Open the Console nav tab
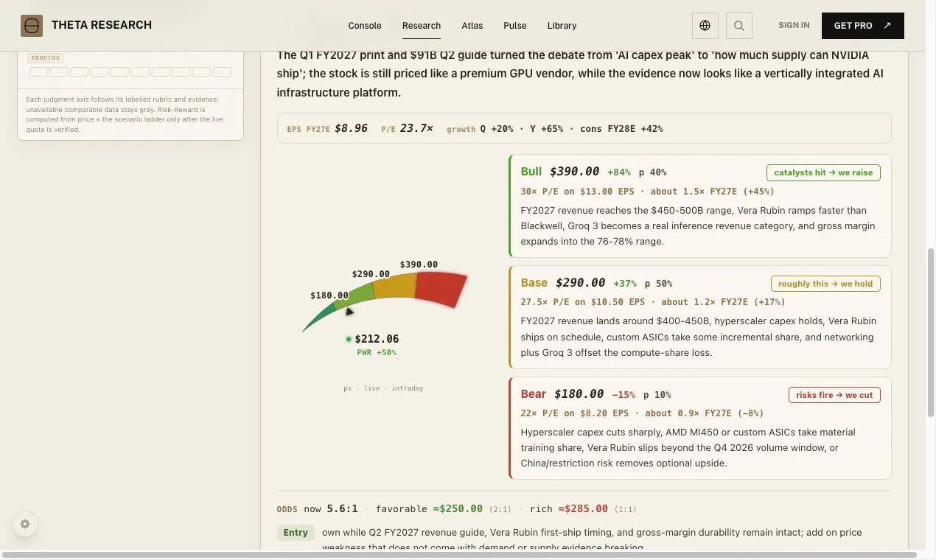Screen dimensions: 936x560 pos(365,26)
